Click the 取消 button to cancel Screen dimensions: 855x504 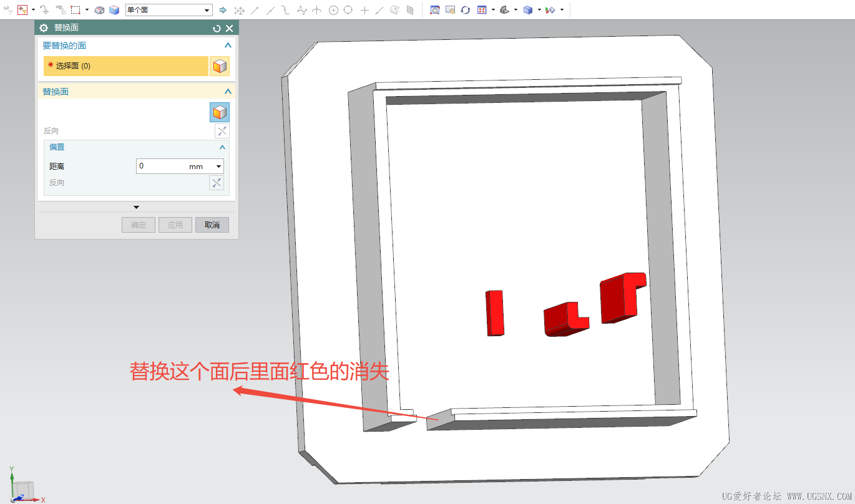coord(212,225)
